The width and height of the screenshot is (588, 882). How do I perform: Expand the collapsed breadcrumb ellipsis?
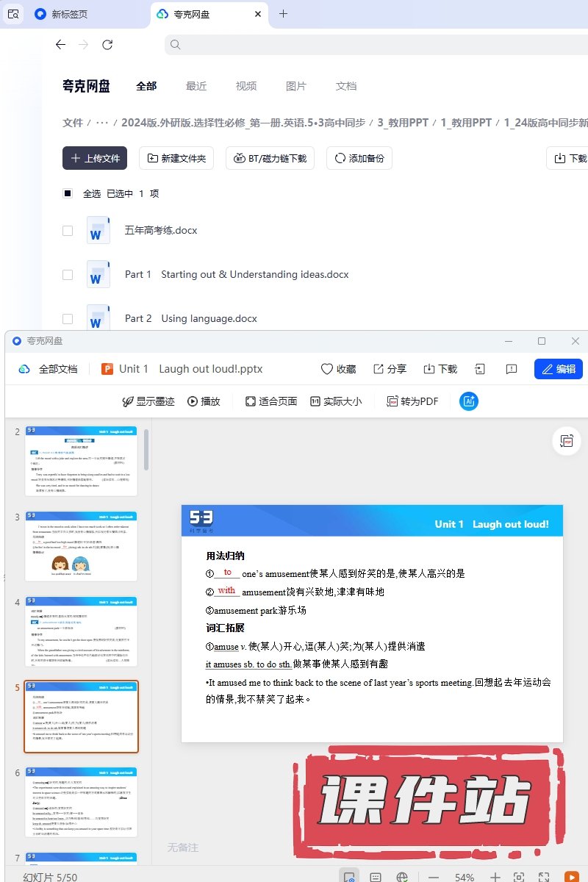coord(102,123)
